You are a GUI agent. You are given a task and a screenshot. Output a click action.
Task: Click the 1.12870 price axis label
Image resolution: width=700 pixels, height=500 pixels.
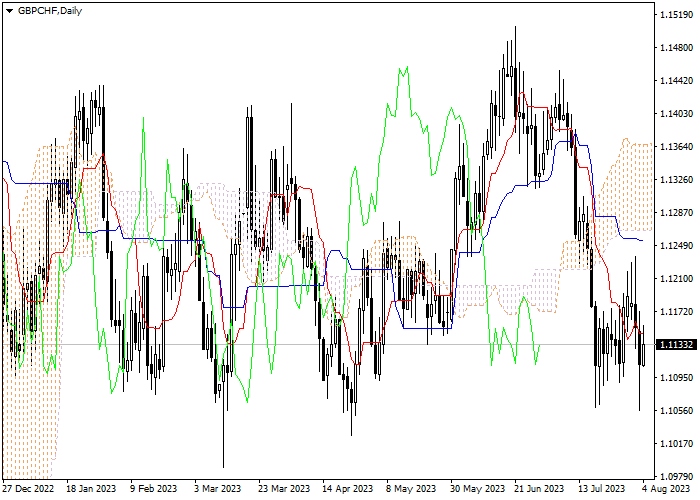point(676,213)
